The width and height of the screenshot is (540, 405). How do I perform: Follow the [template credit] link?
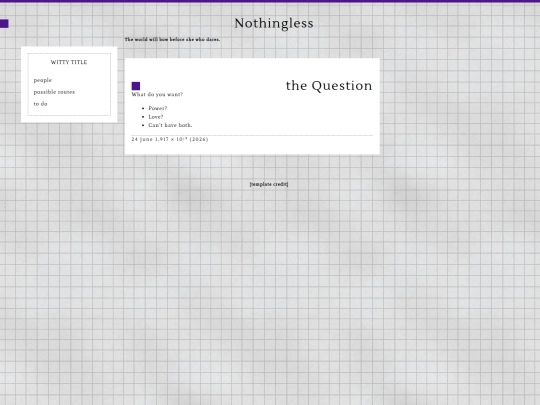pos(269,184)
